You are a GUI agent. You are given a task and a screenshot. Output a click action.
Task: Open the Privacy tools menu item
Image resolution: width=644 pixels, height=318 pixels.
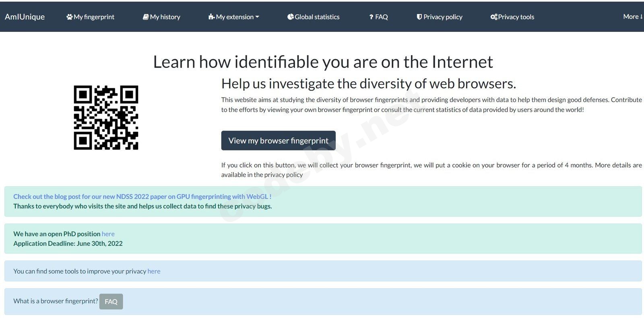(516, 17)
